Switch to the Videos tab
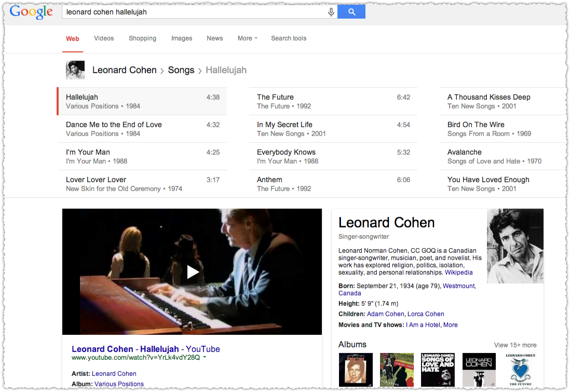Viewport: 570px width, 392px height. coord(104,38)
